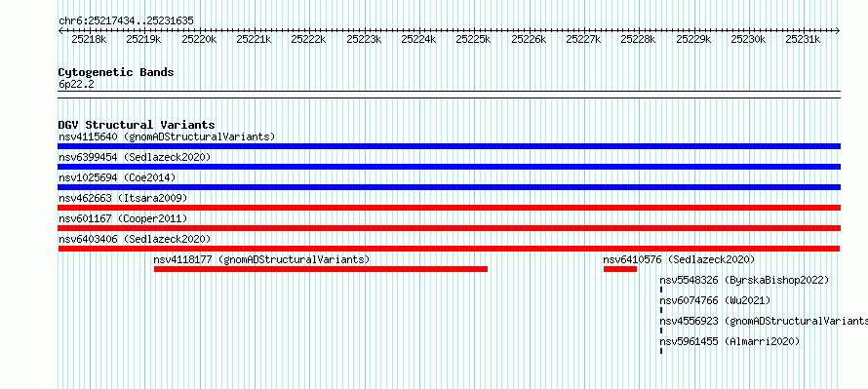Click the Cytogenetic Bands track title

116,72
